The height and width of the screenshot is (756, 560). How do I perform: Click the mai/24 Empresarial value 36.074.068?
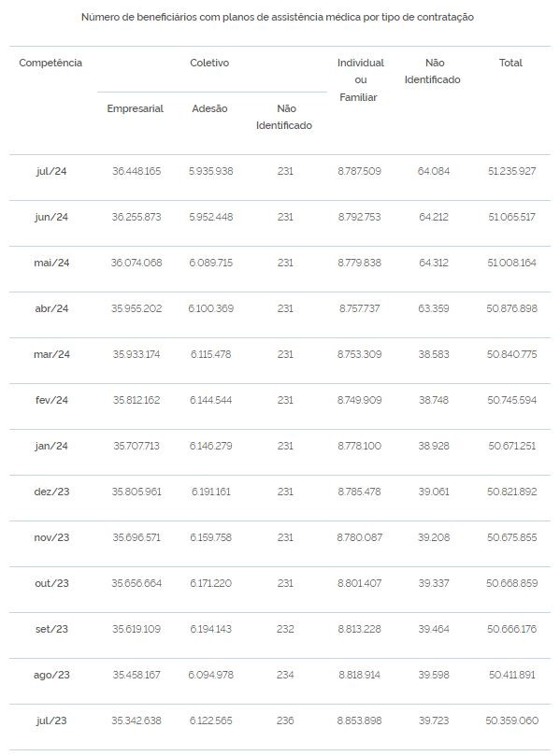[136, 263]
